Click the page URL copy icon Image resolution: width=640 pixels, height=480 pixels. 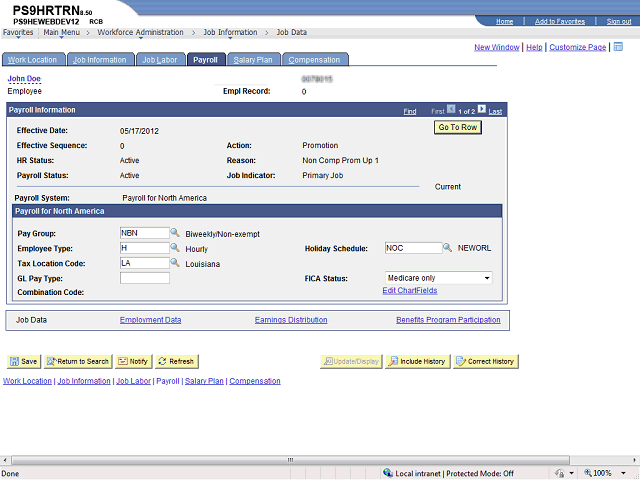click(618, 46)
